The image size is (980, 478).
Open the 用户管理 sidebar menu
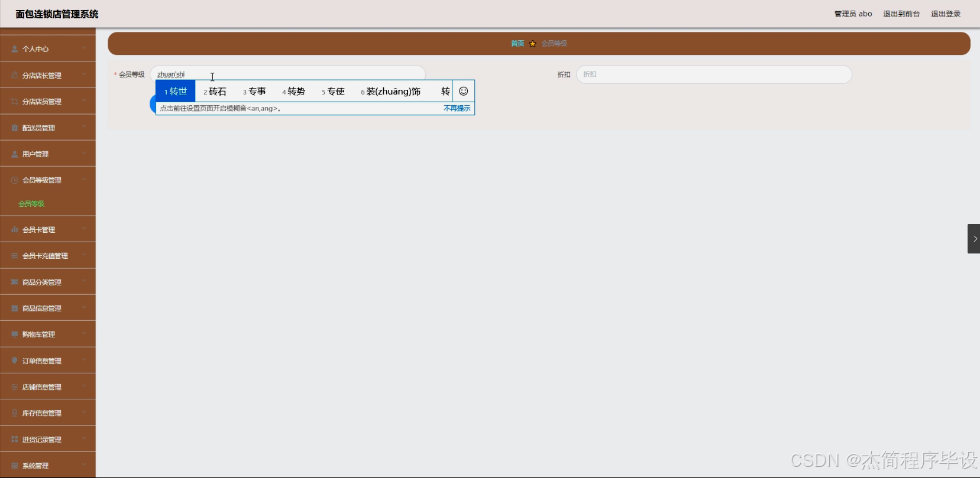(x=48, y=154)
